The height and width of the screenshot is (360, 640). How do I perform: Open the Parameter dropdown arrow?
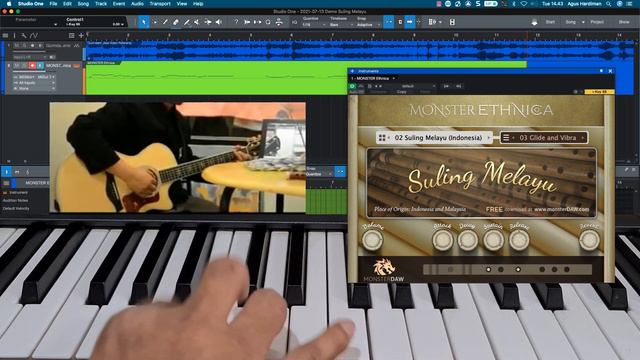56,24
